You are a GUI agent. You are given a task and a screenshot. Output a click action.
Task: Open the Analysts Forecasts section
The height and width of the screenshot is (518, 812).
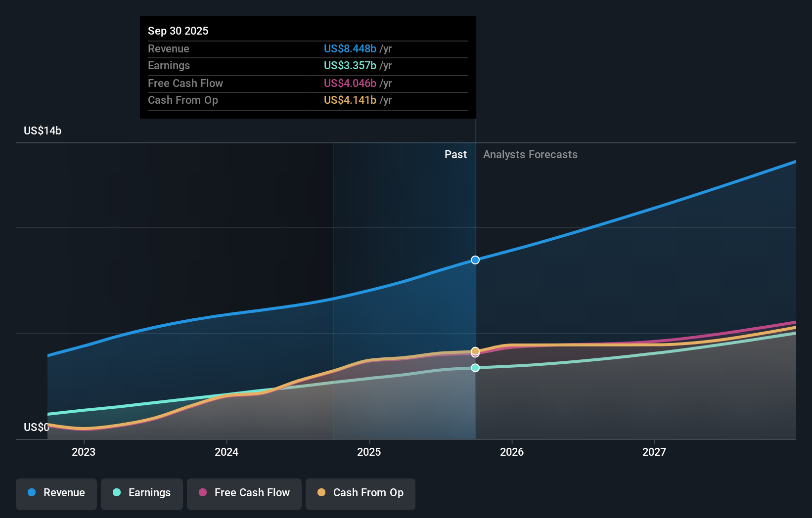click(530, 154)
